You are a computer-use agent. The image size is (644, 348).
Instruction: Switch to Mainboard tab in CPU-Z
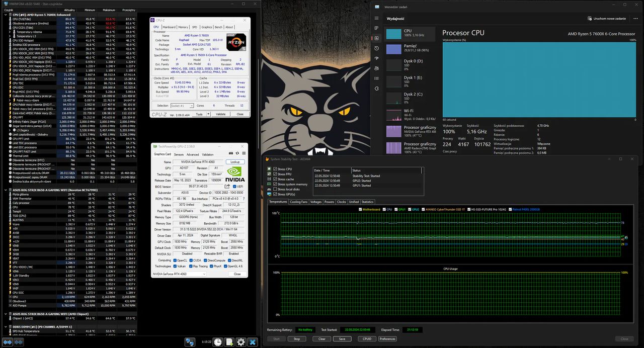pyautogui.click(x=169, y=27)
